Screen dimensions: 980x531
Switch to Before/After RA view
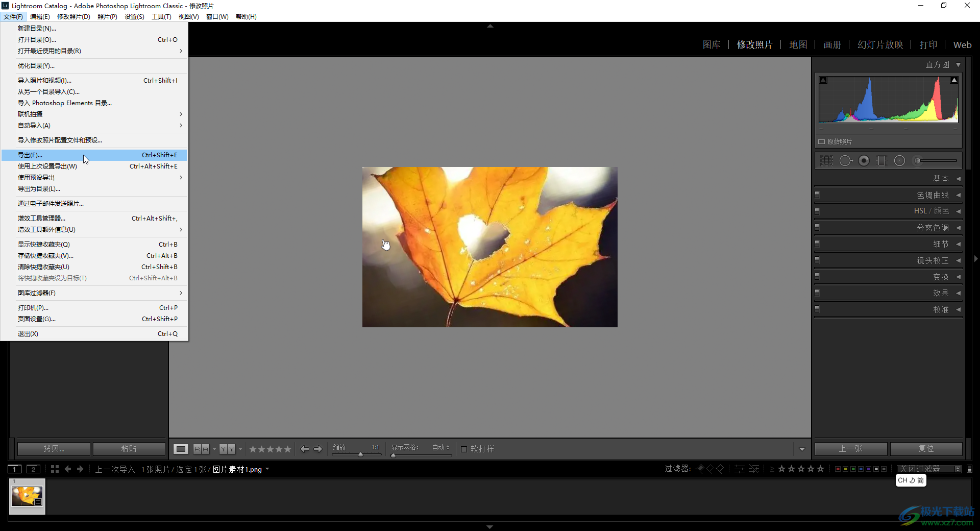click(x=201, y=449)
